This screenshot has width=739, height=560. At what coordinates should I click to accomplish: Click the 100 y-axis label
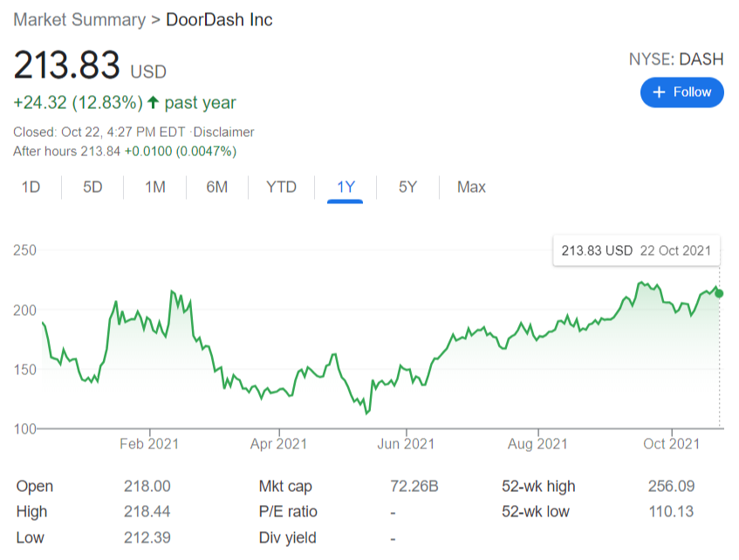(24, 429)
